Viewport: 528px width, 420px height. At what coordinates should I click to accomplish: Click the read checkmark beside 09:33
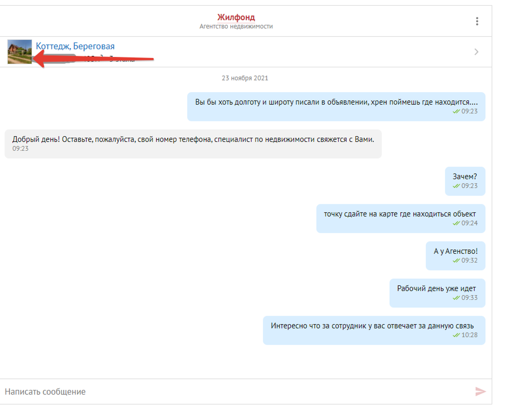456,298
